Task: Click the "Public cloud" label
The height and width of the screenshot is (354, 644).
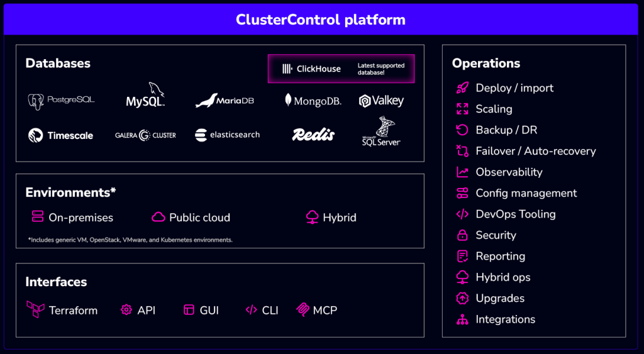Action: click(x=199, y=218)
